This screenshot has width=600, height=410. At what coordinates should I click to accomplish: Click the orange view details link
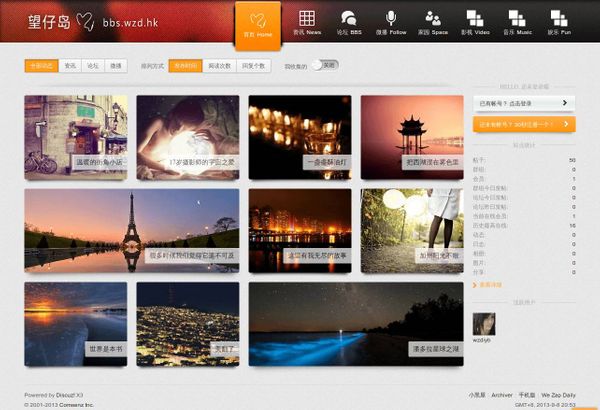[x=491, y=285]
